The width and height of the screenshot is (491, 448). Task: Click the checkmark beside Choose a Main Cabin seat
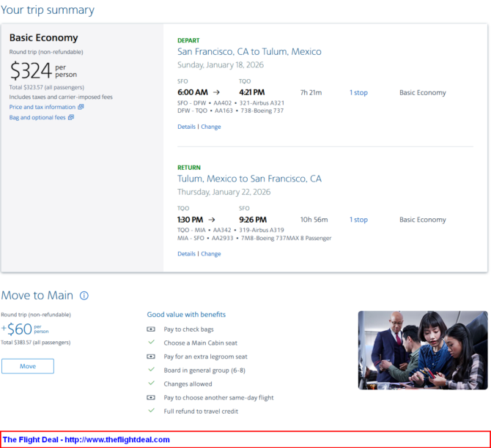point(151,343)
